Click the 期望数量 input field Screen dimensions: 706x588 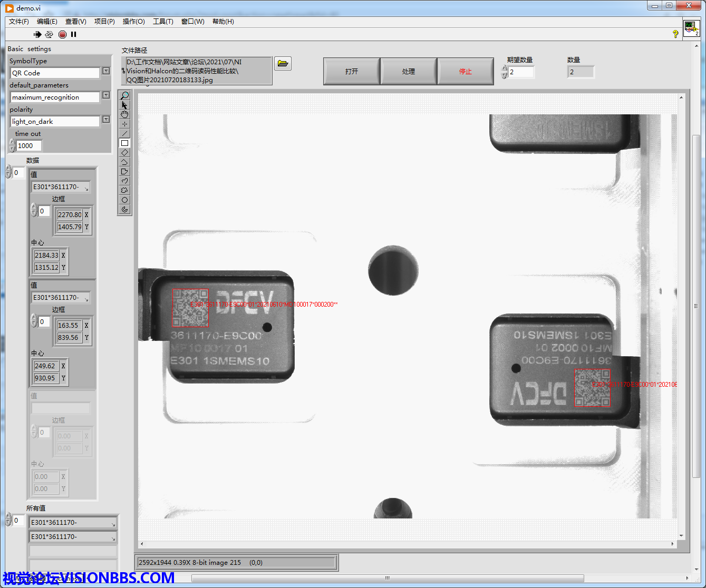[521, 72]
